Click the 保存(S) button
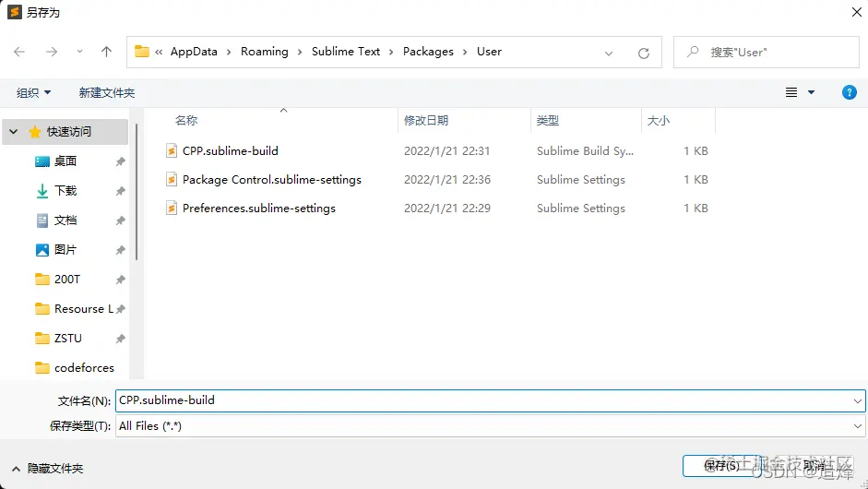This screenshot has width=868, height=489. [722, 466]
